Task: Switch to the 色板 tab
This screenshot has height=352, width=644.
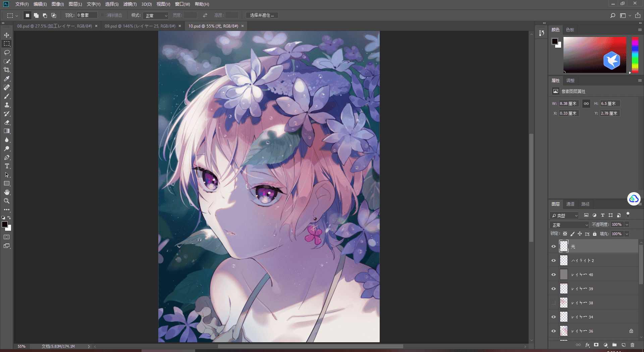Action: [570, 30]
